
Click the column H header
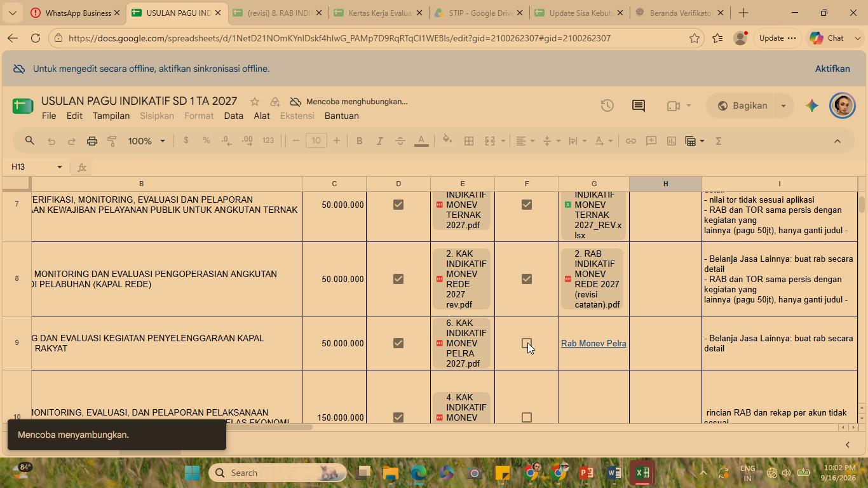click(665, 184)
